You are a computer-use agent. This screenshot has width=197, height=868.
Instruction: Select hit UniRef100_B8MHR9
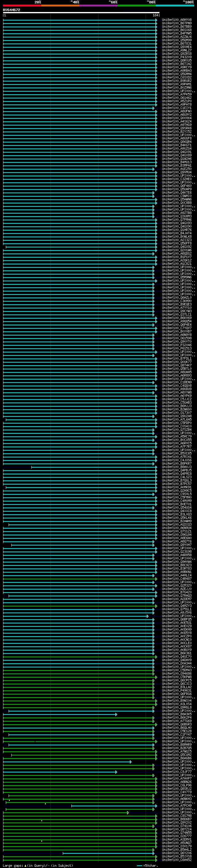pos(176,744)
